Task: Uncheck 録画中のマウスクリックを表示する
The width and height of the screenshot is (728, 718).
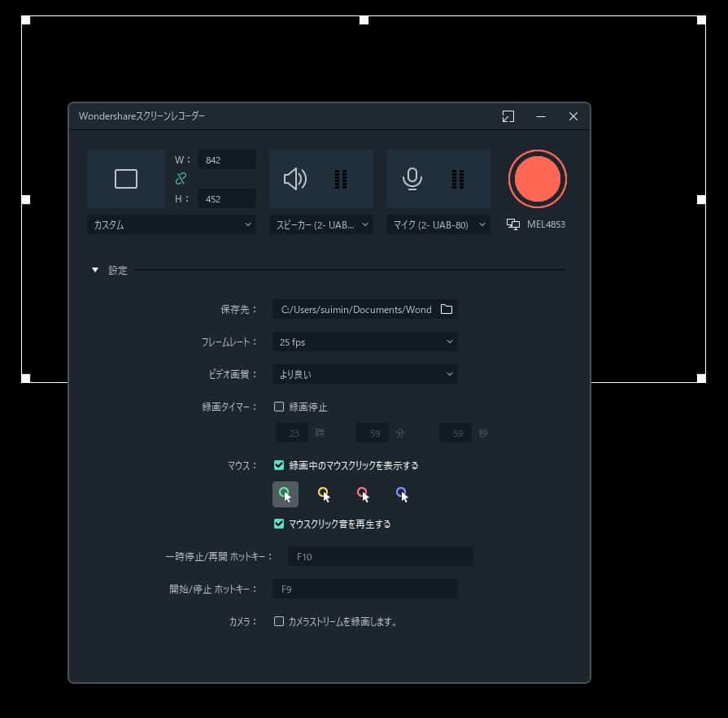Action: [279, 465]
